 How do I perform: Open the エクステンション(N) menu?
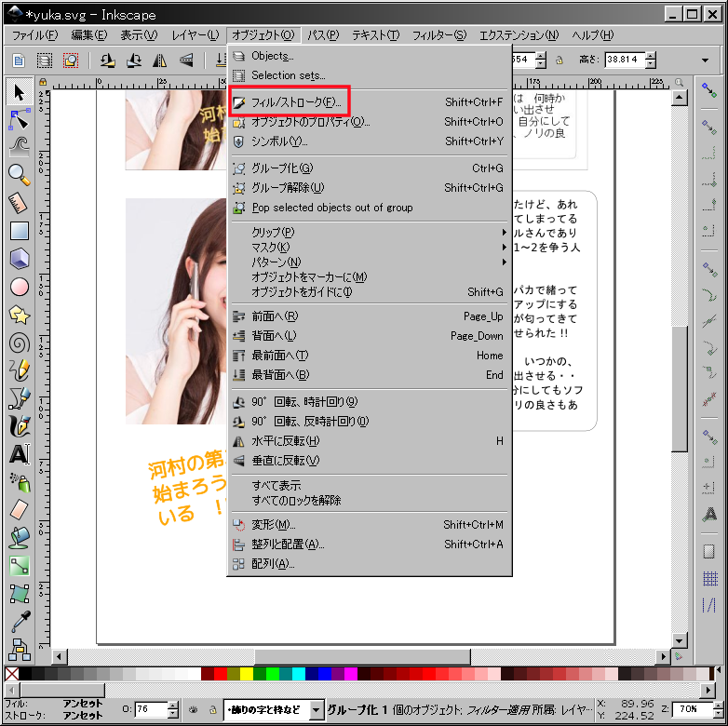519,35
